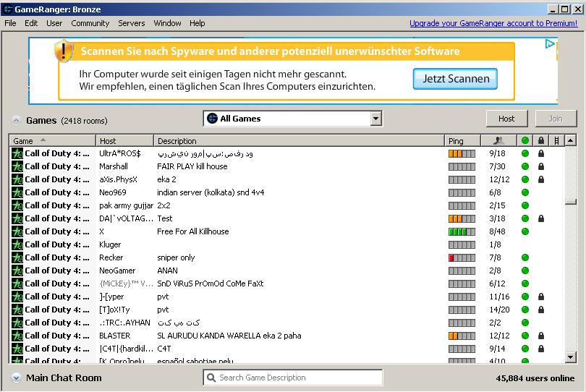Select Call of Duty icon in aXis.PhysX row
The image size is (586, 392).
pos(17,180)
